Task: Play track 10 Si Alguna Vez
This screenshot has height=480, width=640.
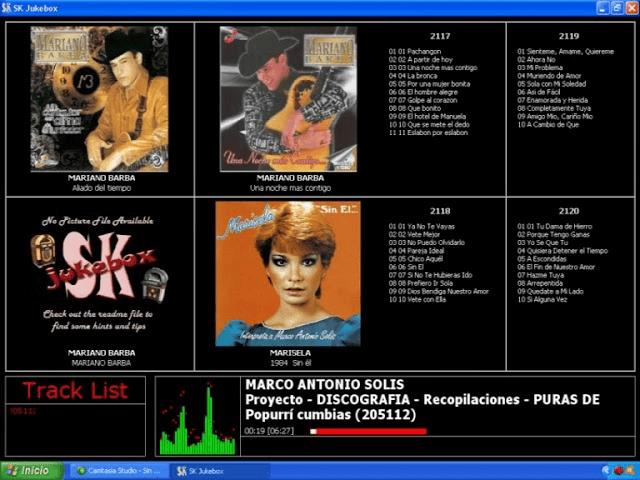Action: tap(542, 300)
